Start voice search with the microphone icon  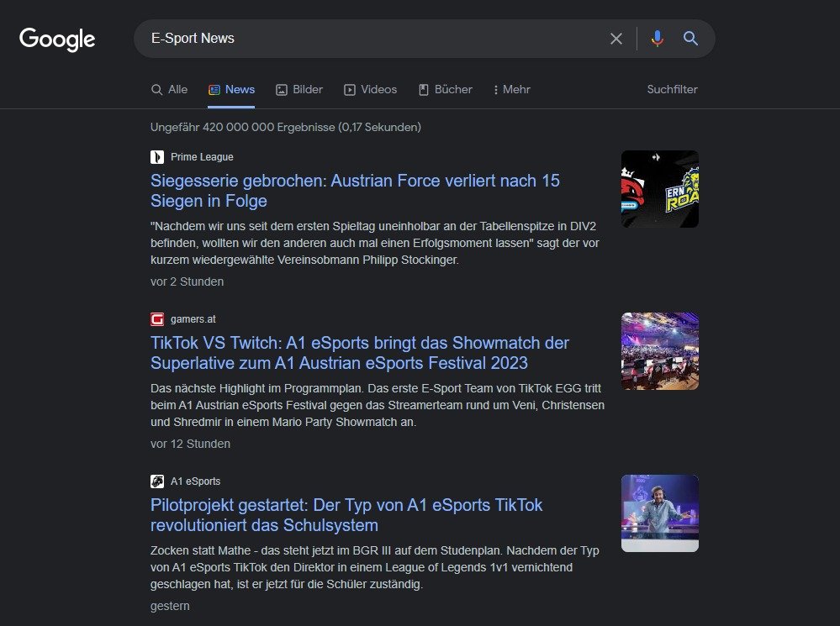658,39
